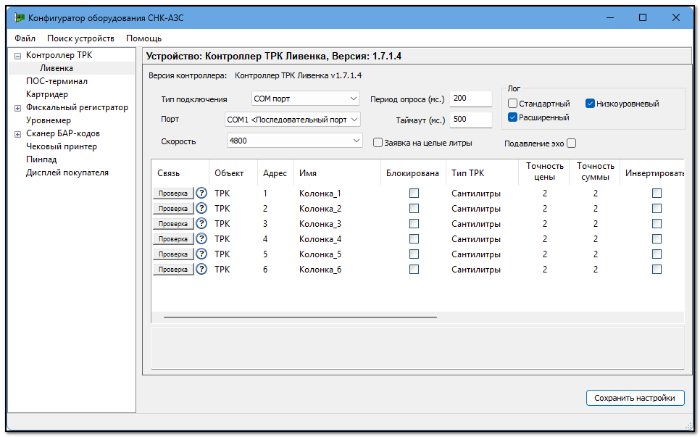Toggle the Подавление эхо checkbox
The width and height of the screenshot is (700, 437).
571,143
